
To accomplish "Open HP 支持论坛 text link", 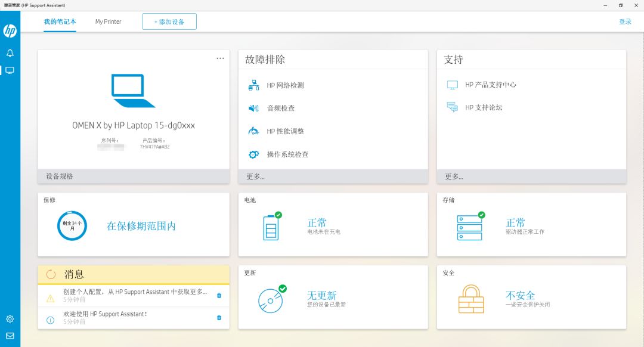I will pyautogui.click(x=484, y=107).
